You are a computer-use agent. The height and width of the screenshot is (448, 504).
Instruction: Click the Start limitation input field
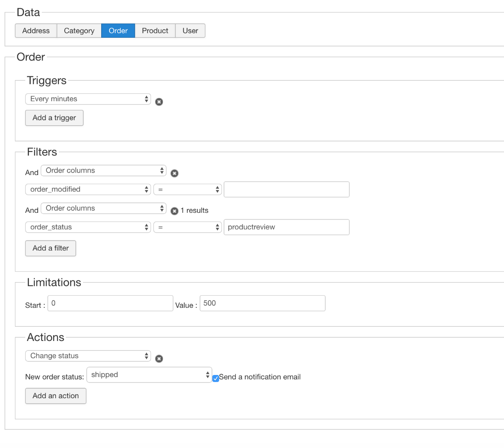[x=110, y=303]
